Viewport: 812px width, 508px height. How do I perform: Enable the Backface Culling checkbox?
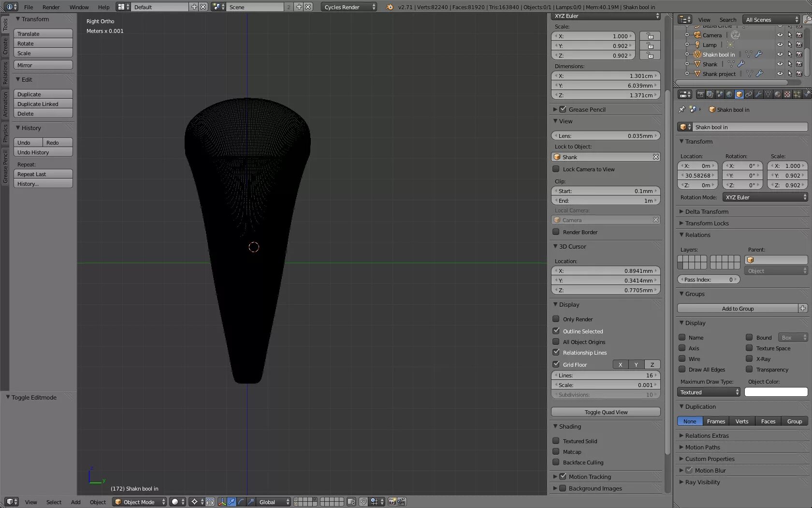click(x=556, y=462)
